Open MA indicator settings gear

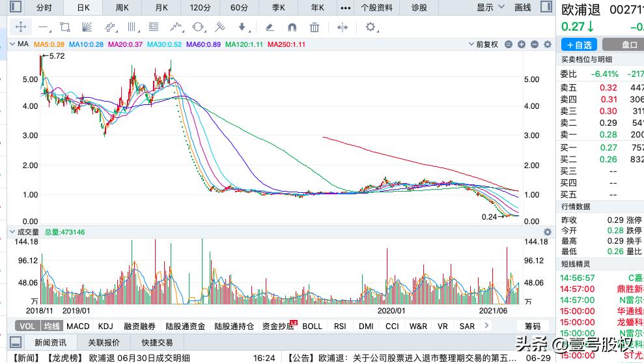point(548,44)
